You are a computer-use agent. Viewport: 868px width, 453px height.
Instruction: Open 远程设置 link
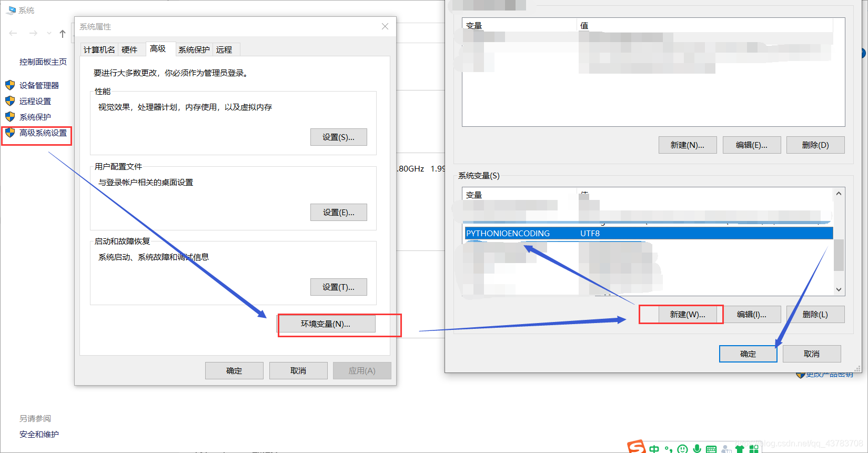pos(35,101)
